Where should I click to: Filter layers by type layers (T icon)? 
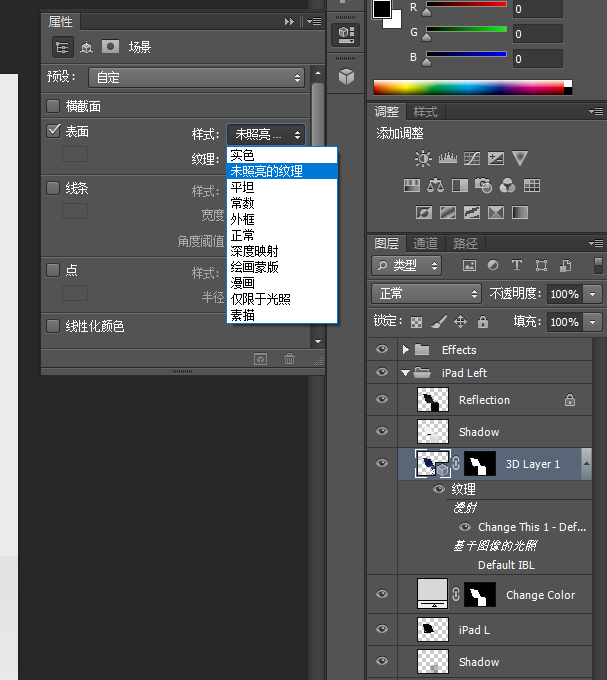point(517,266)
